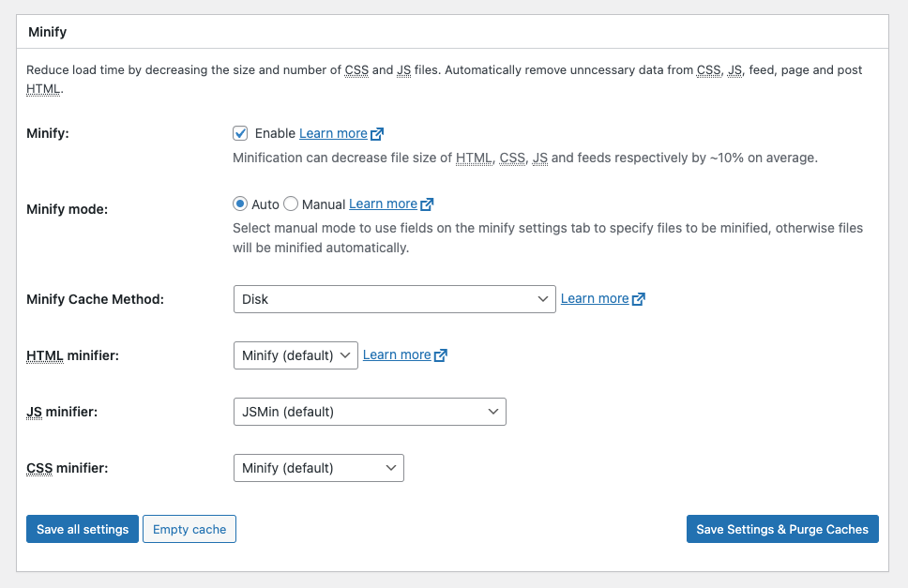Open the Minify Cache Method Disk dropdown

click(394, 299)
